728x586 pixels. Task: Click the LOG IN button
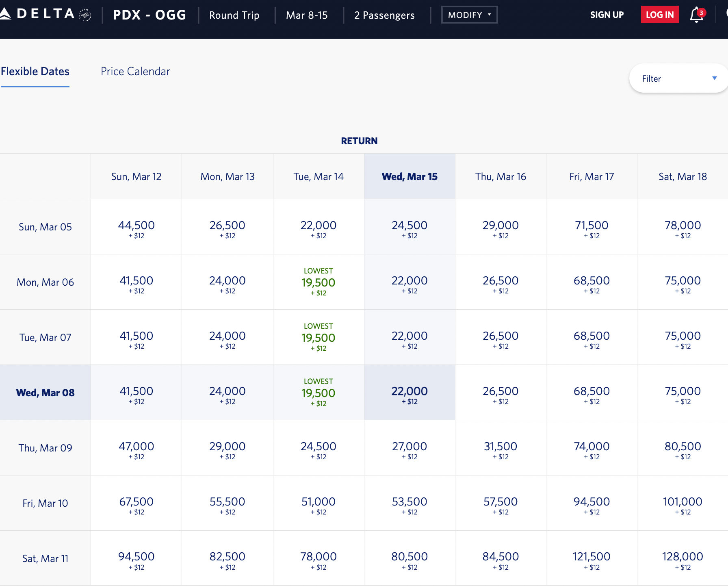tap(659, 15)
